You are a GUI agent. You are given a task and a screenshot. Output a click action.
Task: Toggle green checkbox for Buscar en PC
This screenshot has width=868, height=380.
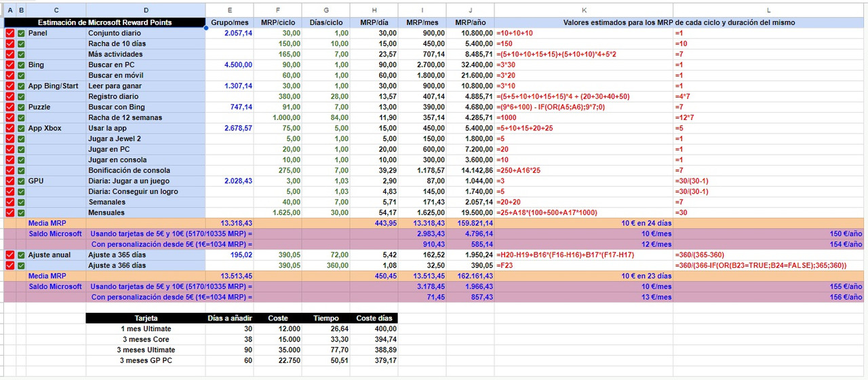click(x=21, y=65)
